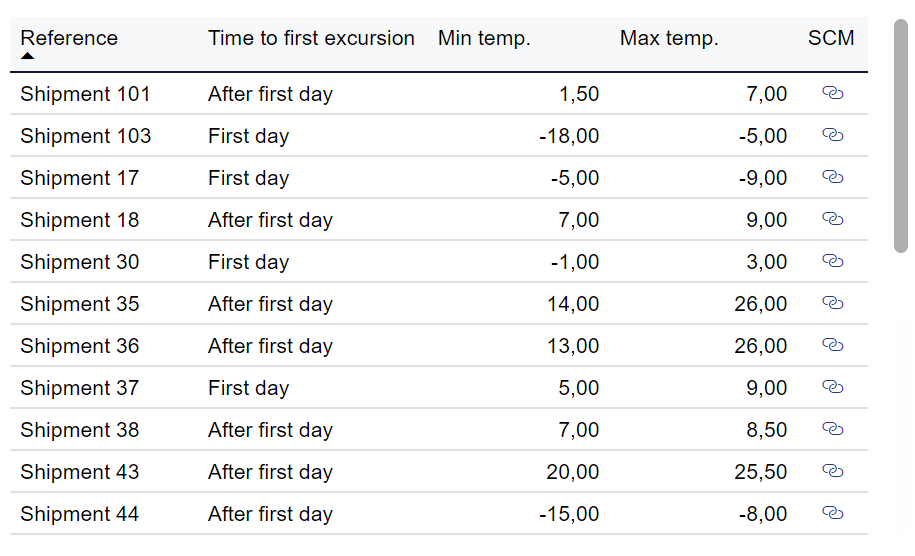
Task: Open SCM link icon for Shipment 17
Action: tap(833, 177)
